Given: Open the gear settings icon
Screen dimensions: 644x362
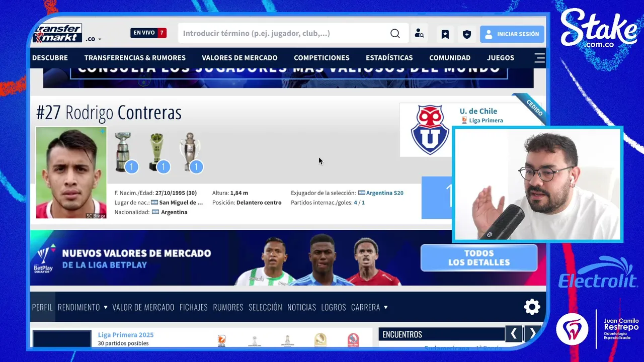Looking at the screenshot, I should point(532,307).
